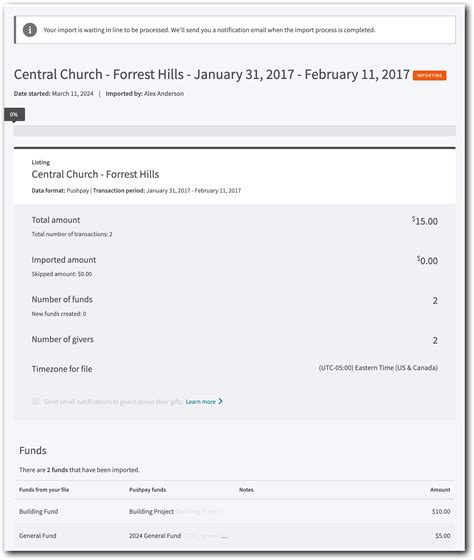Click the 2024 General Fund entry

[x=155, y=536]
